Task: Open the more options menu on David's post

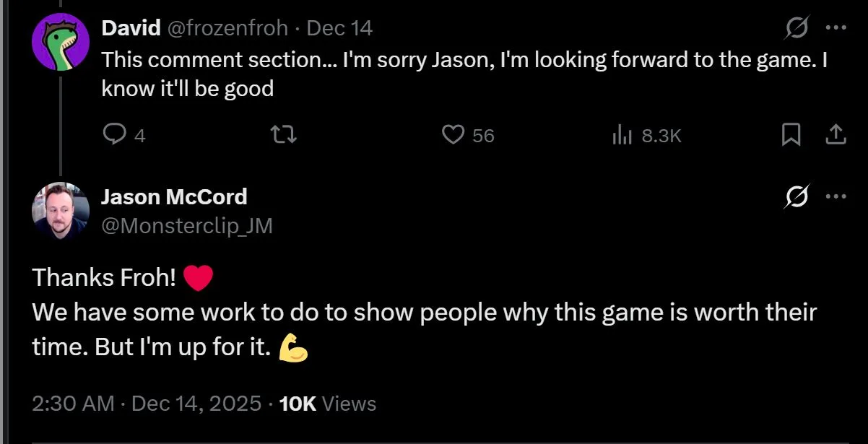Action: 836,29
